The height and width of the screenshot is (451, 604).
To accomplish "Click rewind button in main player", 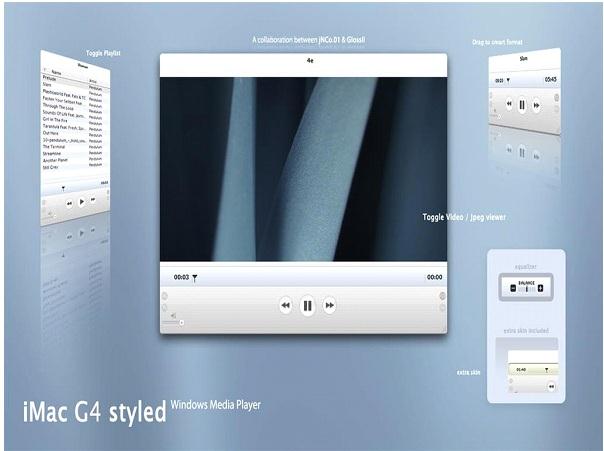I will (285, 305).
